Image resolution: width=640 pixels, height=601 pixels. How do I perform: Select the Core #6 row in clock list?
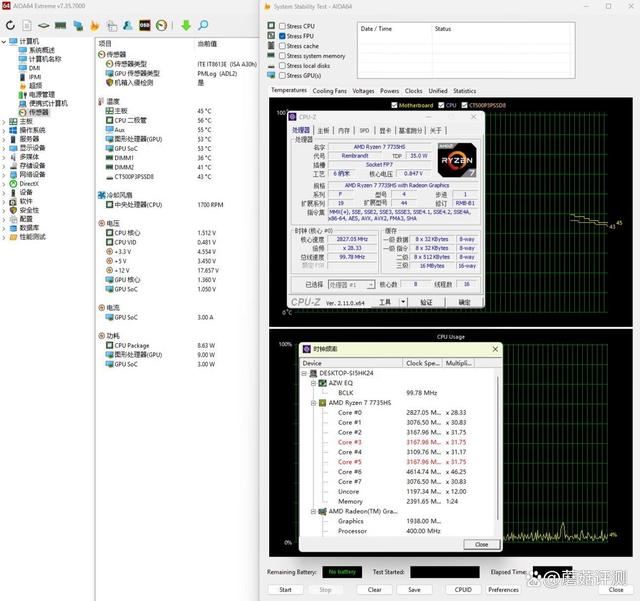pyautogui.click(x=350, y=472)
